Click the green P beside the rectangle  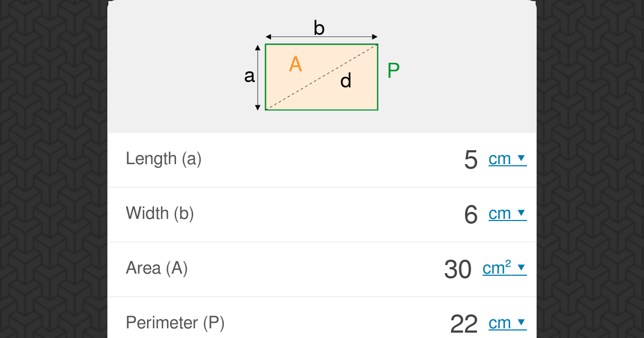coord(393,71)
